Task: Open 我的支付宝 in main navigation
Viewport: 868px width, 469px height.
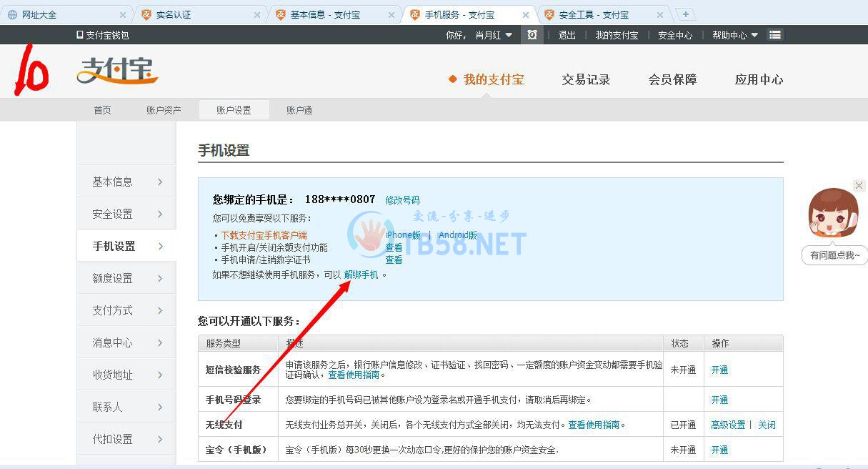Action: tap(494, 79)
